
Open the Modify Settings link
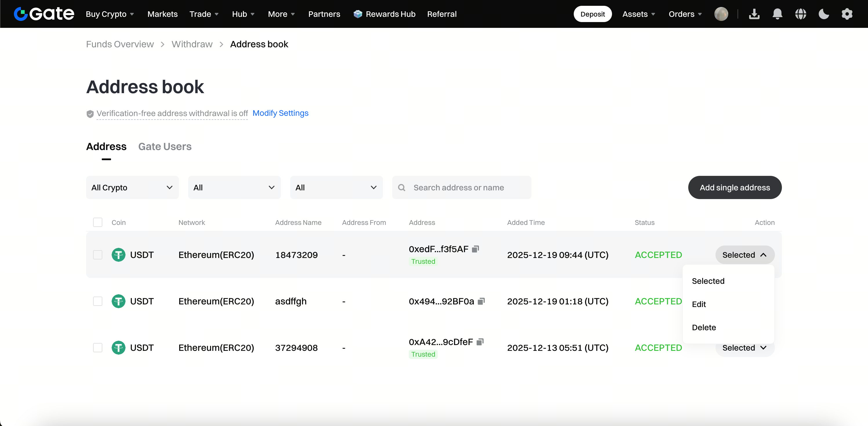[280, 113]
